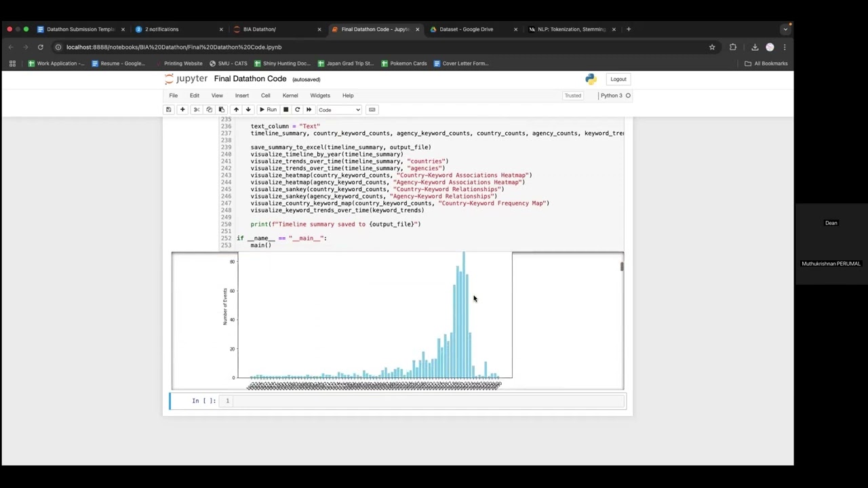
Task: Open the downloads icon
Action: coord(755,47)
